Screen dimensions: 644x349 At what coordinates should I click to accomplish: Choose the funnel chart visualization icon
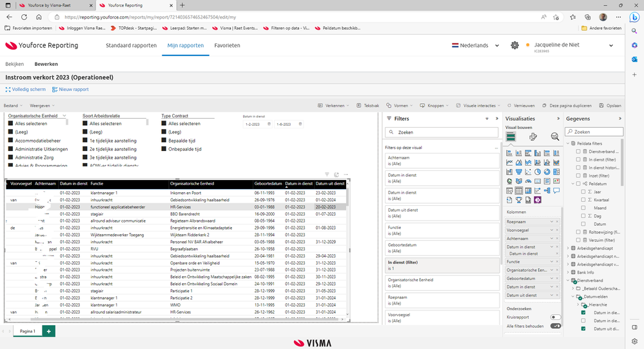(519, 172)
